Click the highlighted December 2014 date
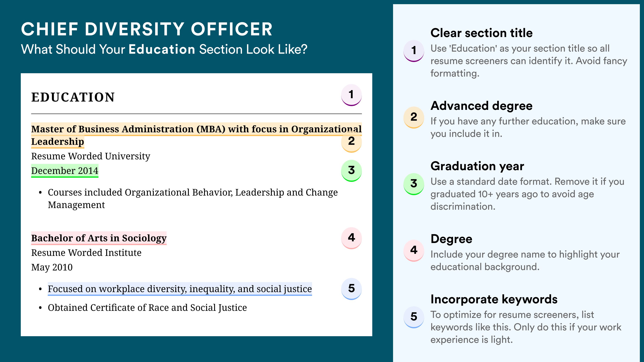Image resolution: width=644 pixels, height=362 pixels. [x=65, y=171]
